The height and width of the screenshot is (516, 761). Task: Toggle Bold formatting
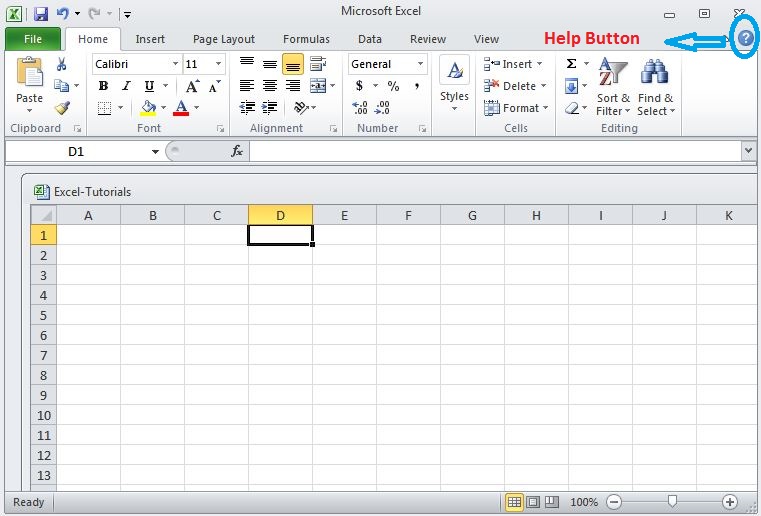coord(103,86)
